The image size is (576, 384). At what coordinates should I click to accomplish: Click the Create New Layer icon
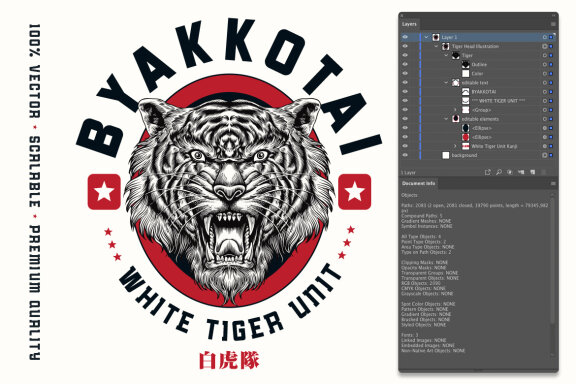coord(532,172)
